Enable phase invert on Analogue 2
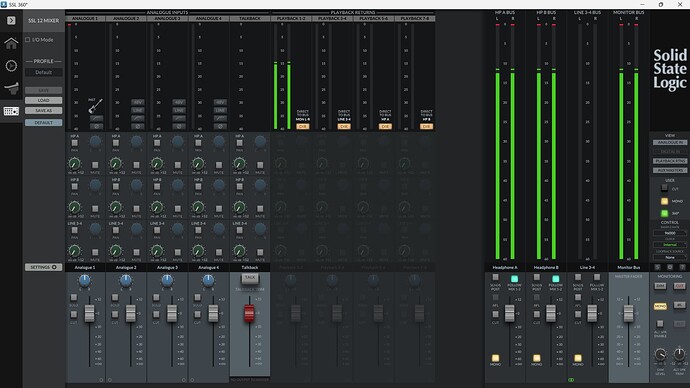The height and width of the screenshot is (388, 690). point(137,126)
